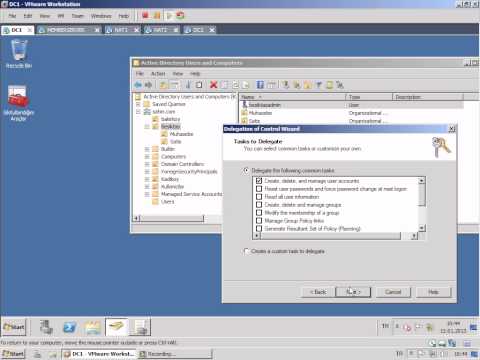The image size is (480, 360).
Task: Click the create new group toolbar icon
Action: 296,85
